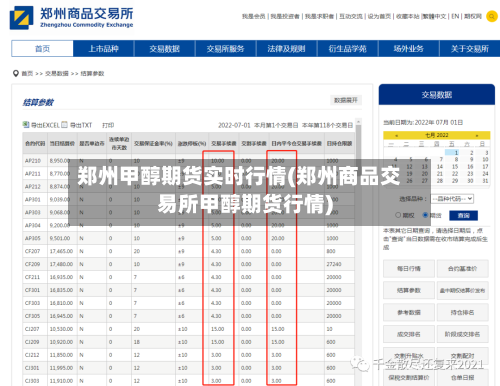500x386 pixels.
Task: Click the 我是求职者 header link
Action: [x=319, y=16]
